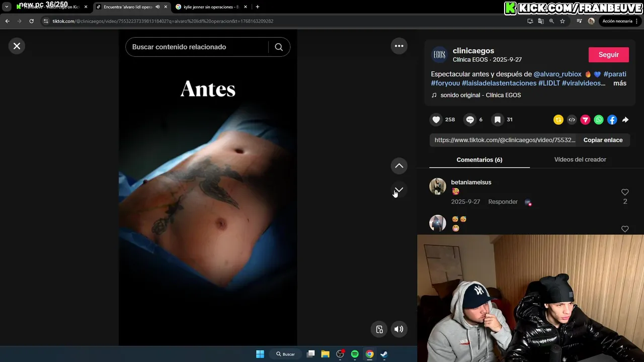Image resolution: width=644 pixels, height=362 pixels.
Task: Open the tab search dropdown arrow
Action: 7,7
